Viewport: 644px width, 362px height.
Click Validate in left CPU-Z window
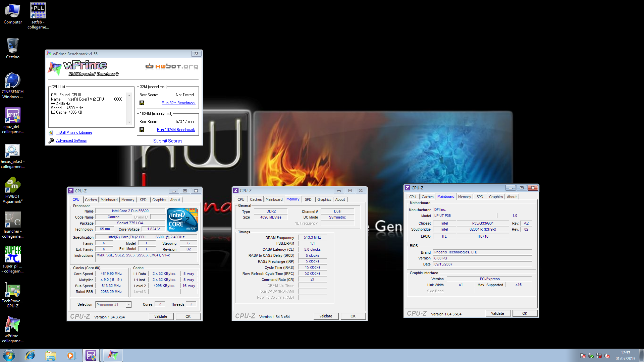pos(161,316)
